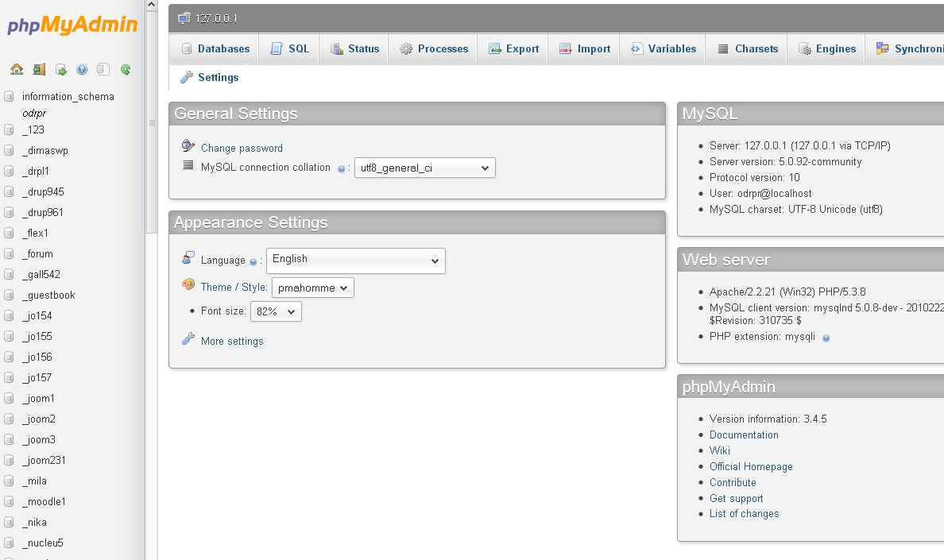Open the Export tab
The width and height of the screenshot is (944, 560).
click(x=513, y=48)
